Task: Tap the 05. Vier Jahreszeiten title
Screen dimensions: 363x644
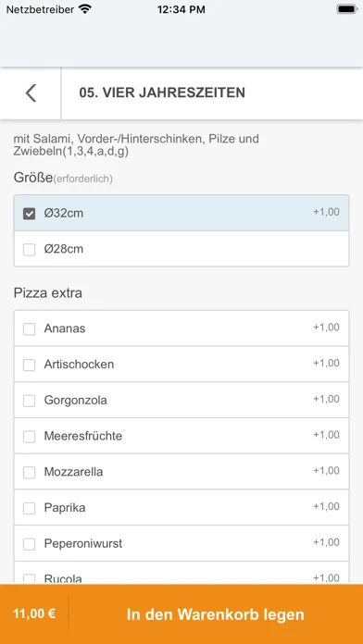Action: 162,93
